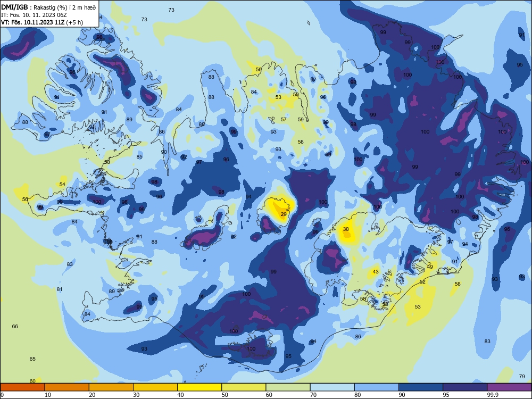This screenshot has height=399, width=532.
Task: Select the map value 81
Action: point(60,289)
